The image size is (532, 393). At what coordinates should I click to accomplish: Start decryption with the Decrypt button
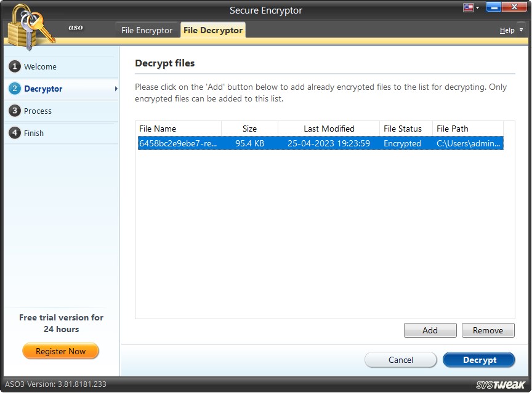pyautogui.click(x=479, y=360)
